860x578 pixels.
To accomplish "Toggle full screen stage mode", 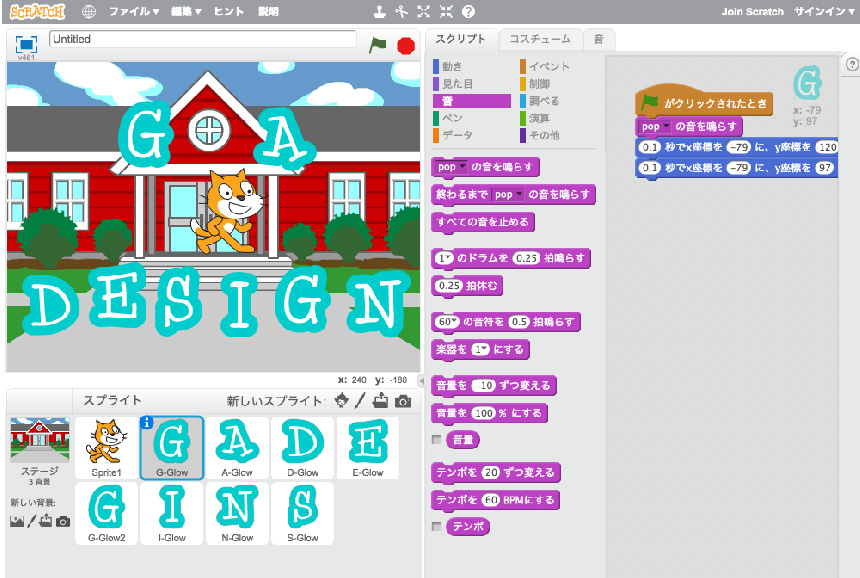I will (26, 44).
